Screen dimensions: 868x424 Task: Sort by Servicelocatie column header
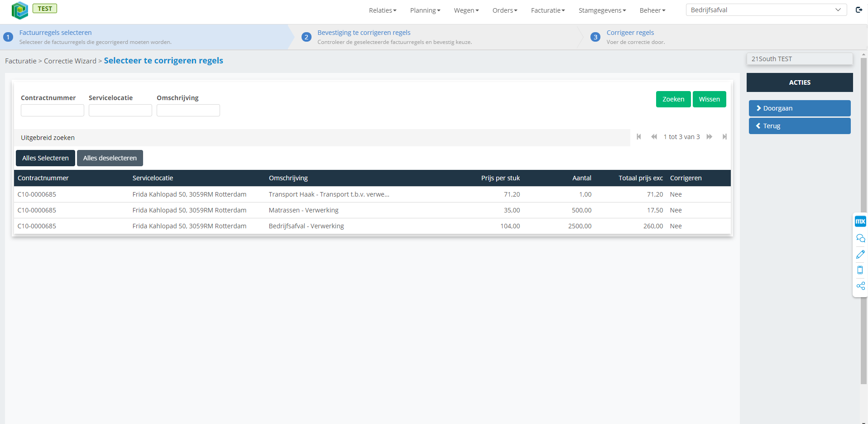(x=153, y=178)
